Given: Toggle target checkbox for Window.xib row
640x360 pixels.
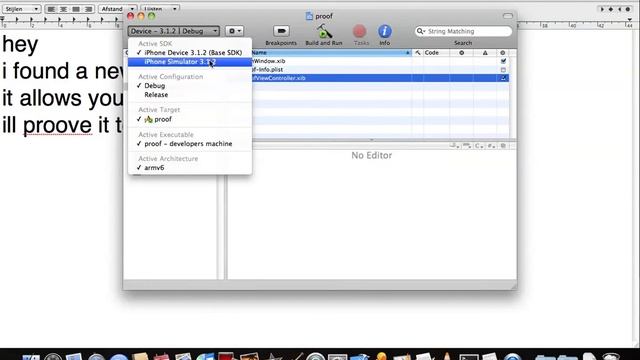Looking at the screenshot, I should point(503,61).
